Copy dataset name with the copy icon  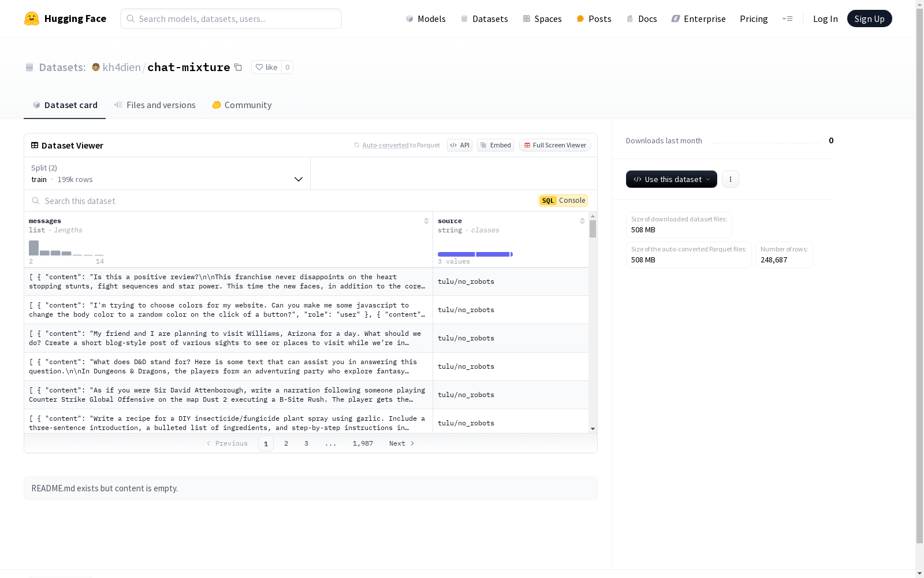(238, 67)
